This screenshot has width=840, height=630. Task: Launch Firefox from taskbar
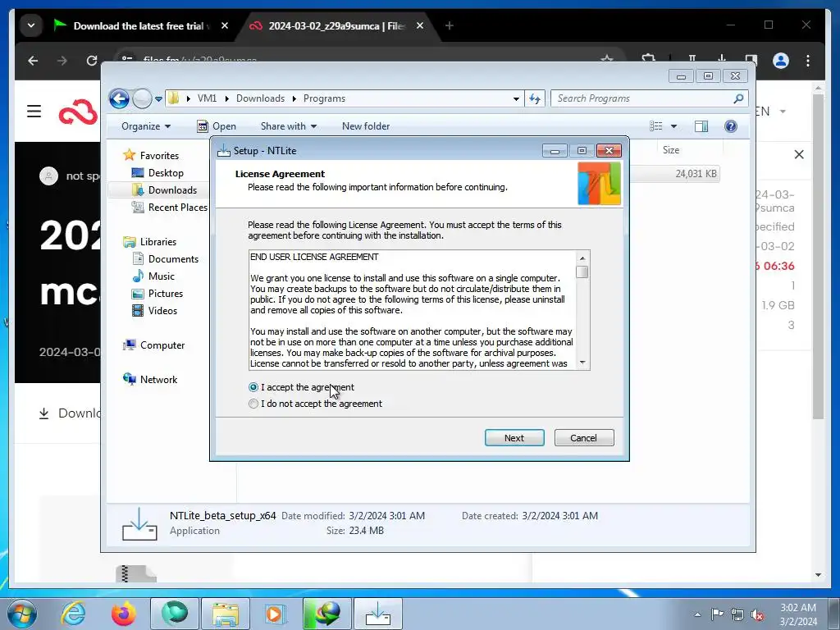pyautogui.click(x=124, y=614)
